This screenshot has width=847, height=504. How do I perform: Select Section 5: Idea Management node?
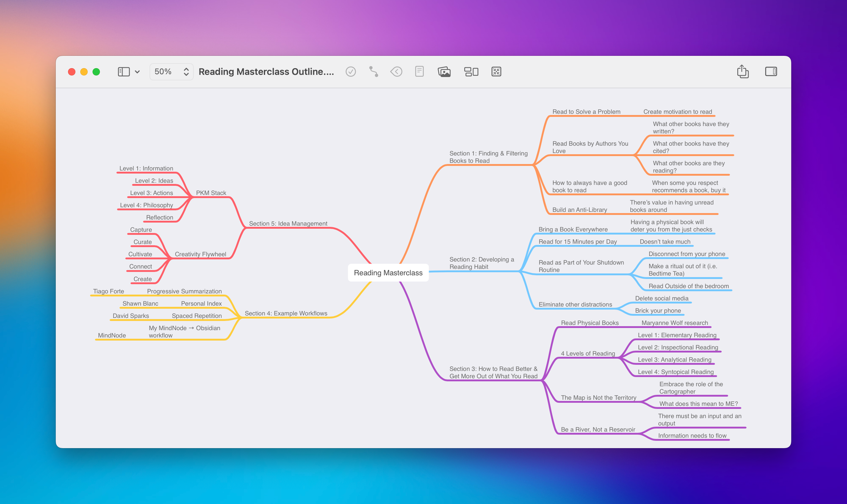pyautogui.click(x=288, y=224)
